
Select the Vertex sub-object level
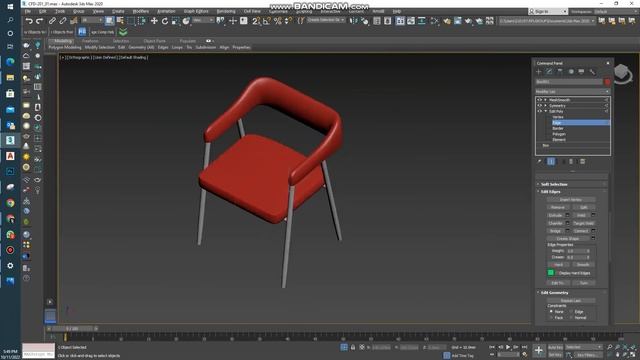coord(558,117)
